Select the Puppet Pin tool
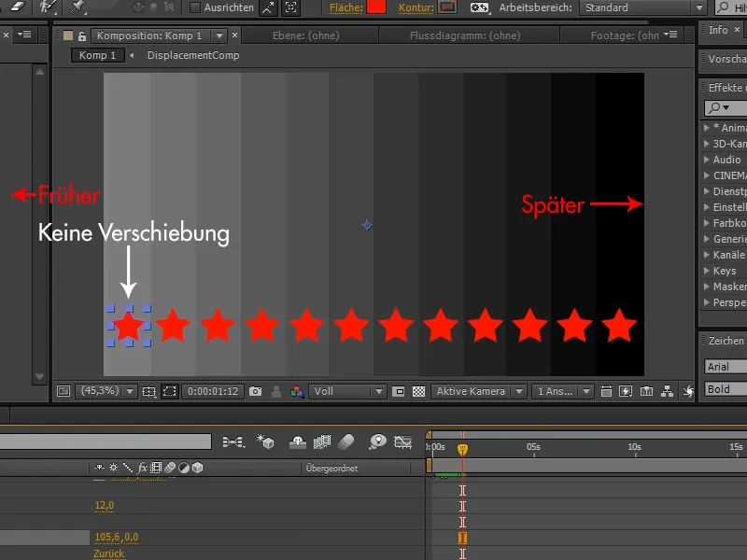This screenshot has height=560, width=747. (78, 7)
